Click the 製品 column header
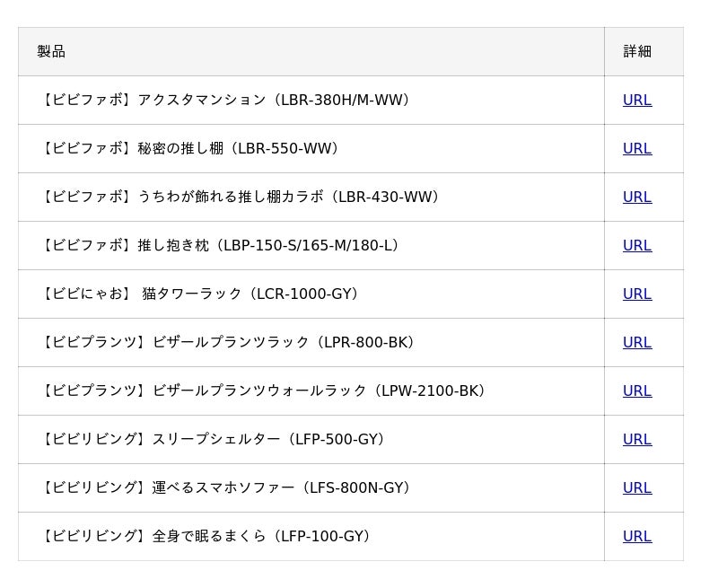718x588 pixels. tap(51, 52)
